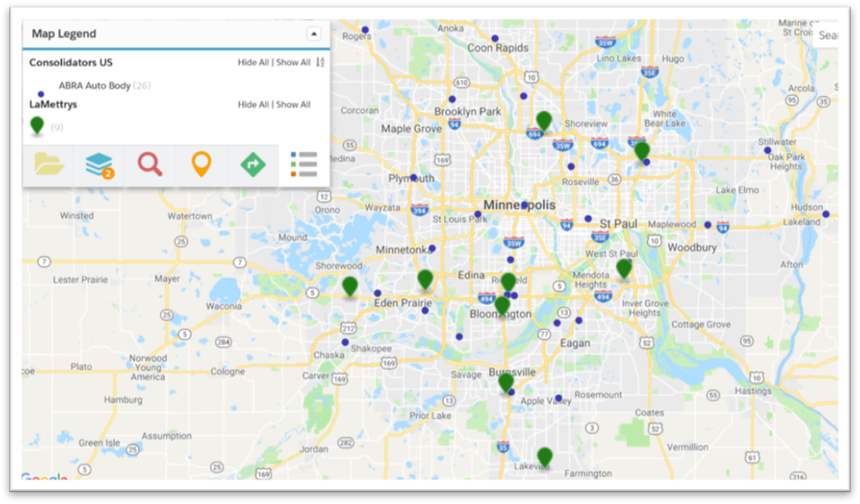Viewport: 860px width, 504px height.
Task: Click the green pin at Burnsville
Action: (506, 383)
